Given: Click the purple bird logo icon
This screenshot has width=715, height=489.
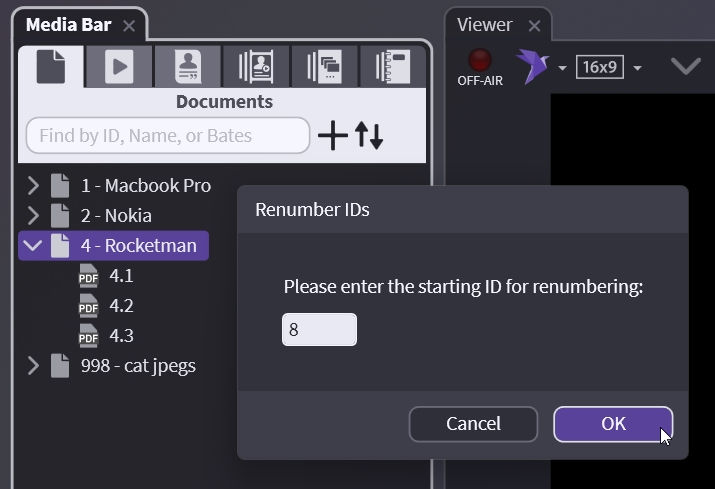Looking at the screenshot, I should coord(532,66).
